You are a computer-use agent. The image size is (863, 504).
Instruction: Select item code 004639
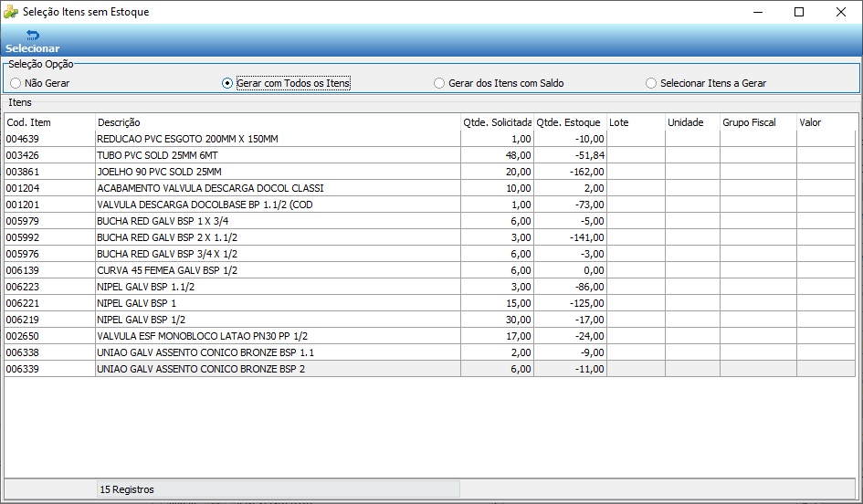pyautogui.click(x=23, y=139)
